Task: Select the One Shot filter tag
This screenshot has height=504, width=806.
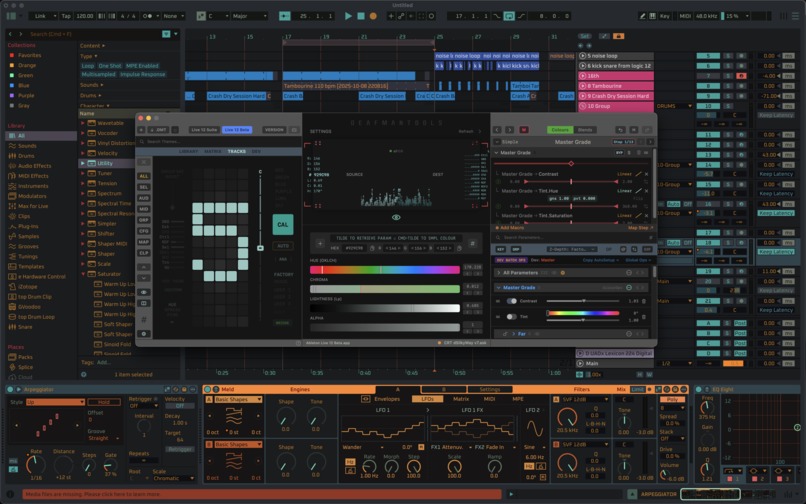Action: pyautogui.click(x=110, y=66)
